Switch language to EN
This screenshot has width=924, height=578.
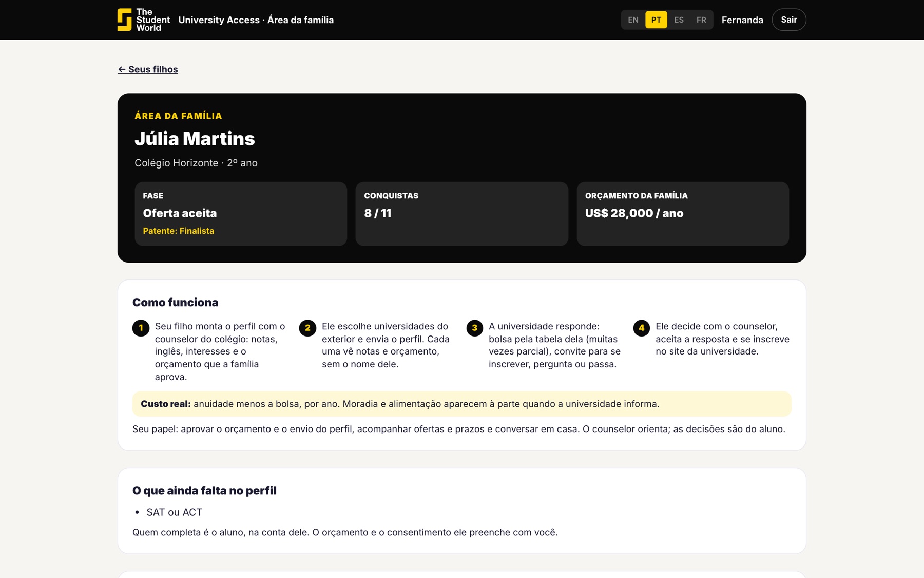(x=633, y=20)
